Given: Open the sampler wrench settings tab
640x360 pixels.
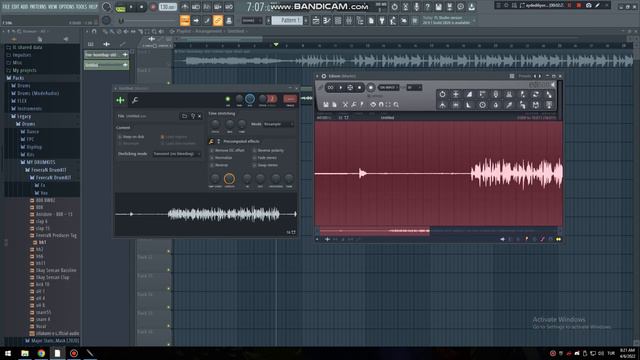Looking at the screenshot, I should (134, 100).
